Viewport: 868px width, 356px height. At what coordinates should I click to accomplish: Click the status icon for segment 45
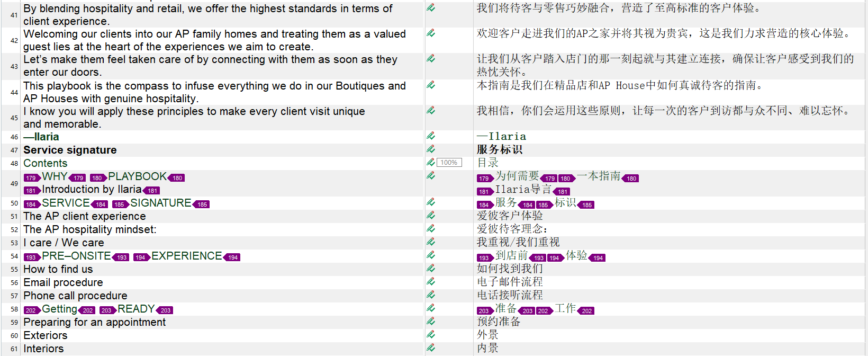click(x=431, y=110)
